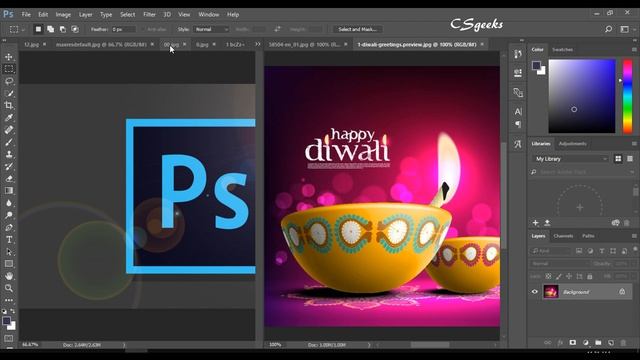
Task: Click the foreground color swatch in Color panel
Action: coord(536,65)
